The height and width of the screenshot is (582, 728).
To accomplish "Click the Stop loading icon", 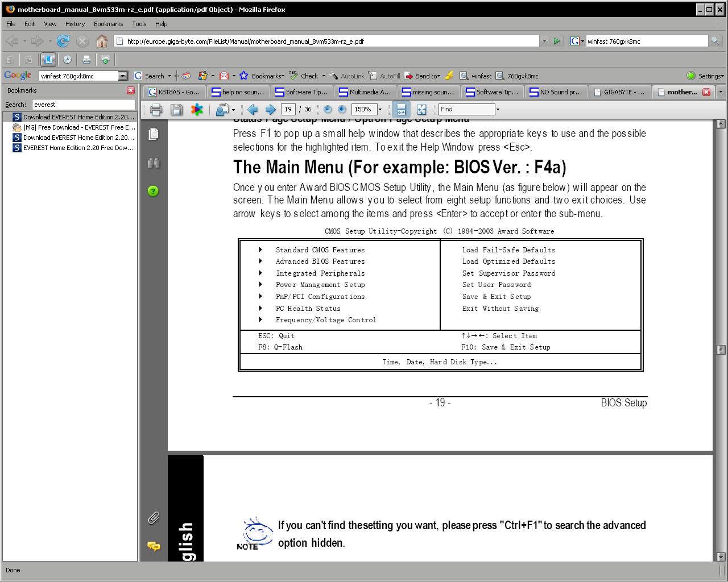I will (x=82, y=41).
